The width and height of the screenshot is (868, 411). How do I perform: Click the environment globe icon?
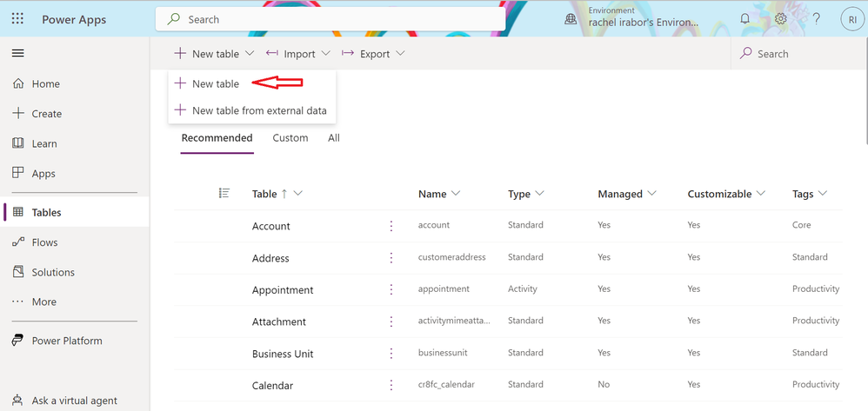571,19
